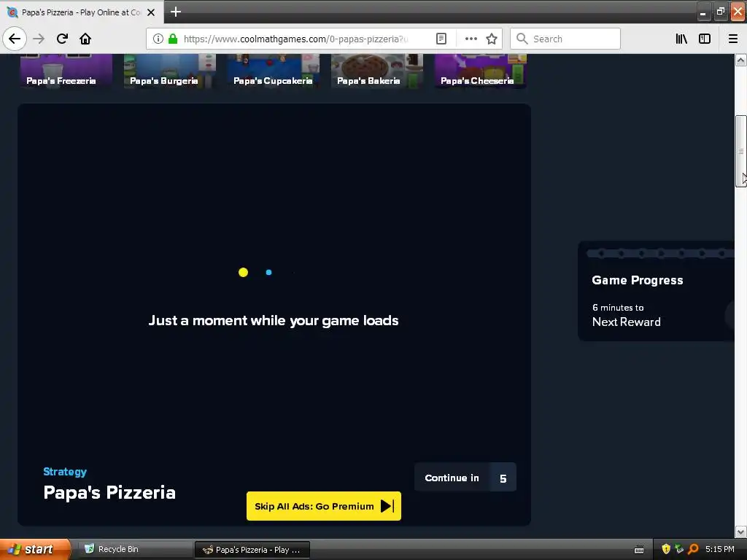Viewport: 747px width, 560px height.
Task: Show site information icon
Action: coord(158,39)
